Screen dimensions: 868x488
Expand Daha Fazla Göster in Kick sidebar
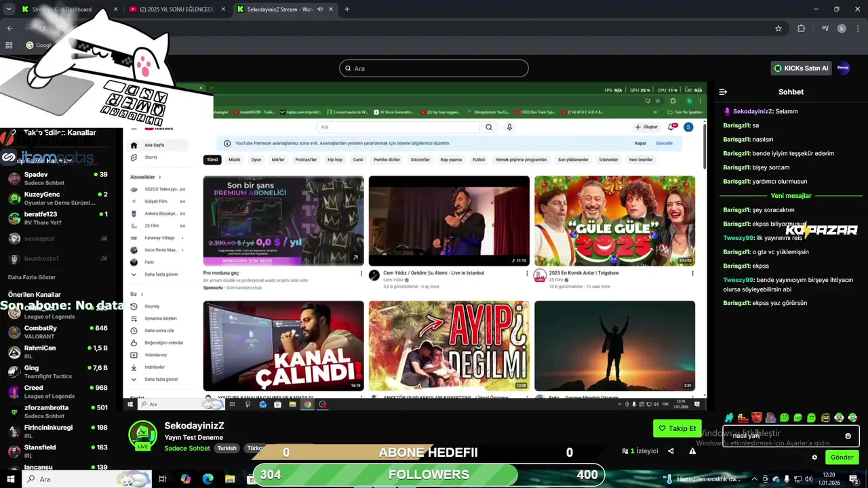[x=32, y=277]
